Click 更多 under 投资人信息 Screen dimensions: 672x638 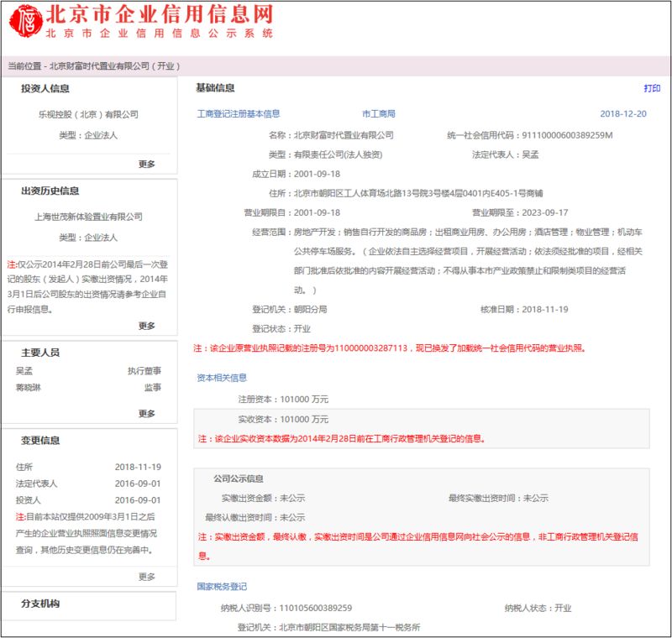pyautogui.click(x=146, y=164)
